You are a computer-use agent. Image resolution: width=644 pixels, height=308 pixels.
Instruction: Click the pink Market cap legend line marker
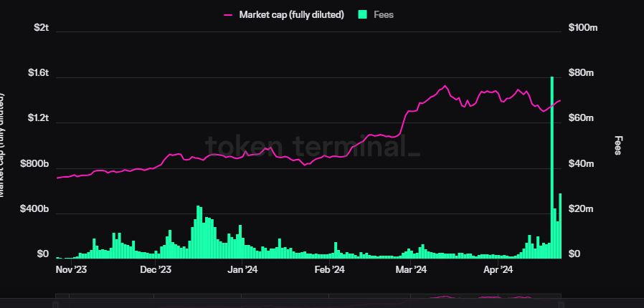(229, 14)
